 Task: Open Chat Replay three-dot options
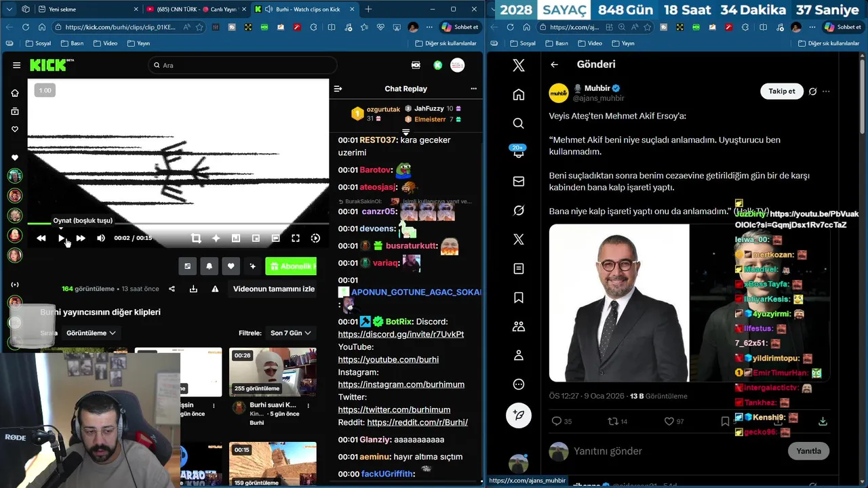click(x=473, y=89)
